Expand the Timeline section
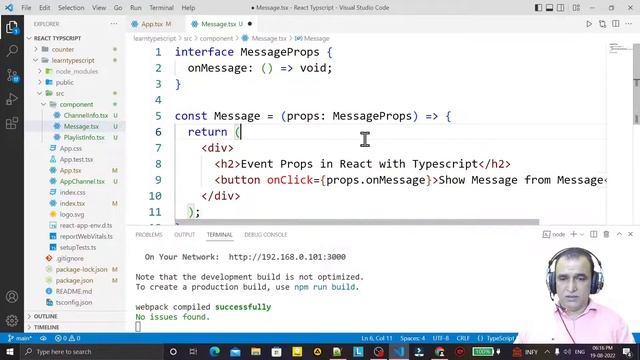The image size is (640, 360). pyautogui.click(x=46, y=327)
